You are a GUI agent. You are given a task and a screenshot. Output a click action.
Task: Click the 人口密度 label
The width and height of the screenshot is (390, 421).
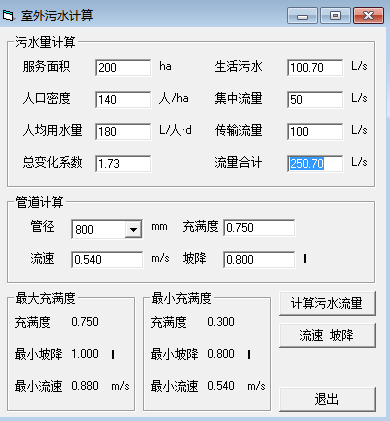pyautogui.click(x=46, y=99)
